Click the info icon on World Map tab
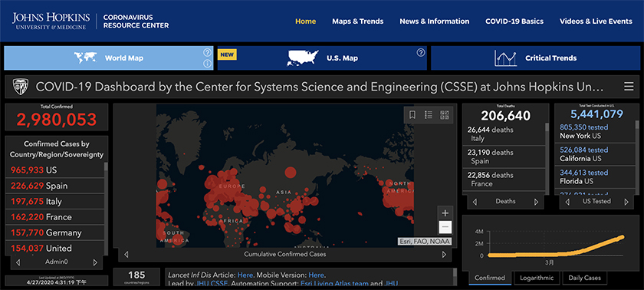The height and width of the screenshot is (290, 644). click(x=208, y=64)
